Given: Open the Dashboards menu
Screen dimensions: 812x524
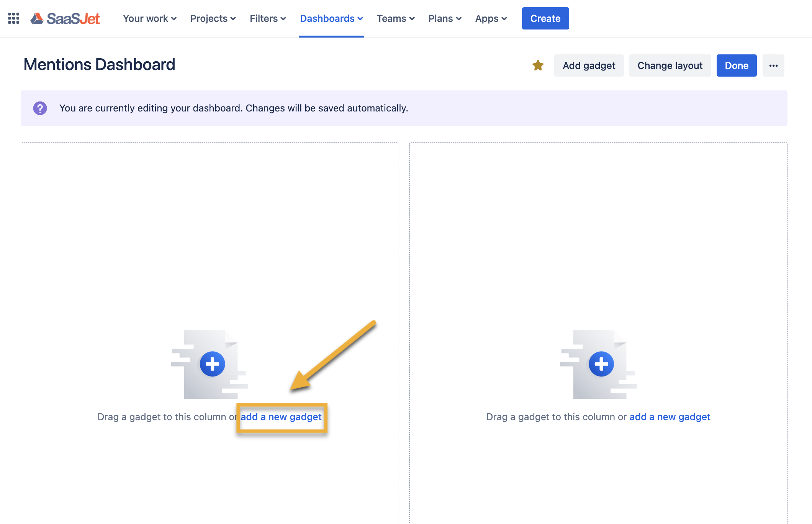Looking at the screenshot, I should coord(331,18).
